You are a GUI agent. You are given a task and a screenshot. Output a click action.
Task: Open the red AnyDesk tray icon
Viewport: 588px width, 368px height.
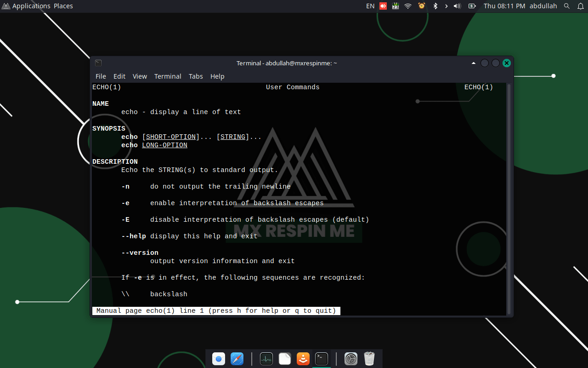point(383,6)
